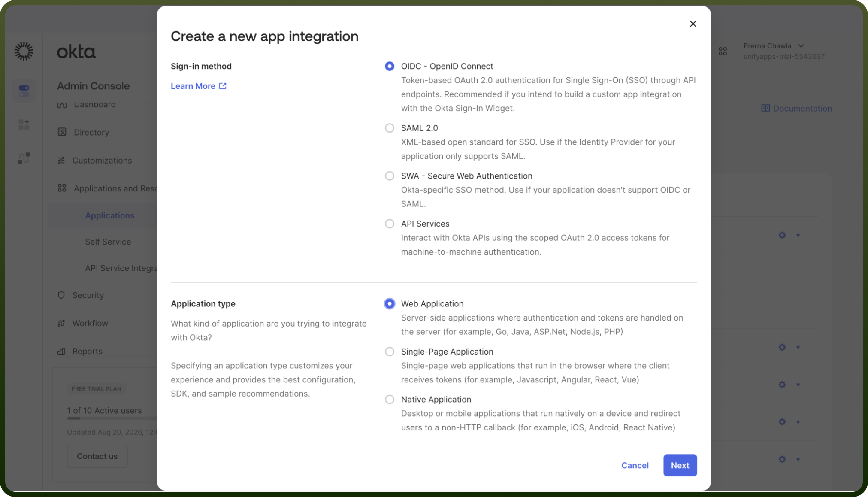Select the SAML 2.0 radio button
The height and width of the screenshot is (497, 868).
click(390, 128)
